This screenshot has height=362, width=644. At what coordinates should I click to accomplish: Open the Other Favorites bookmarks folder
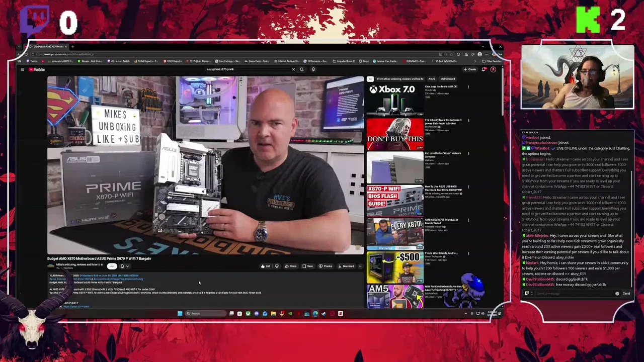pos(492,61)
